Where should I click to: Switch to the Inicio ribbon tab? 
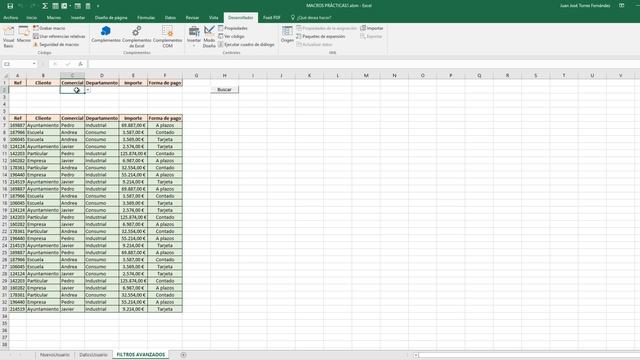(31, 18)
